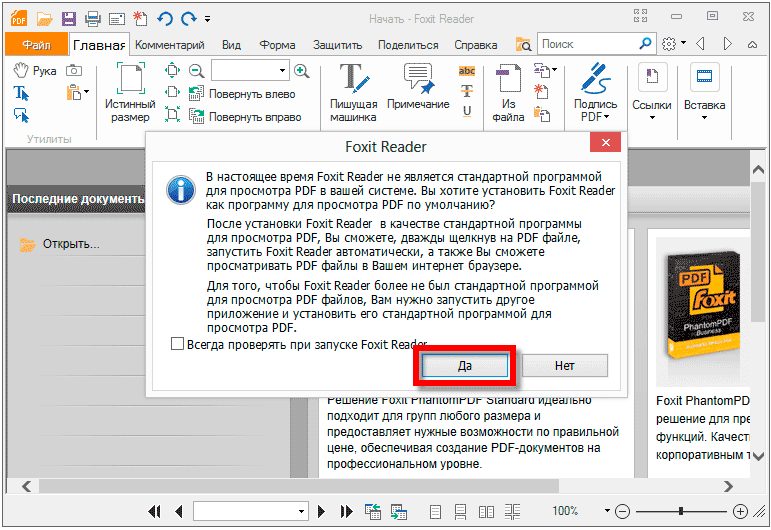
Task: Click the magnifier icon in Поиск field
Action: [x=645, y=44]
